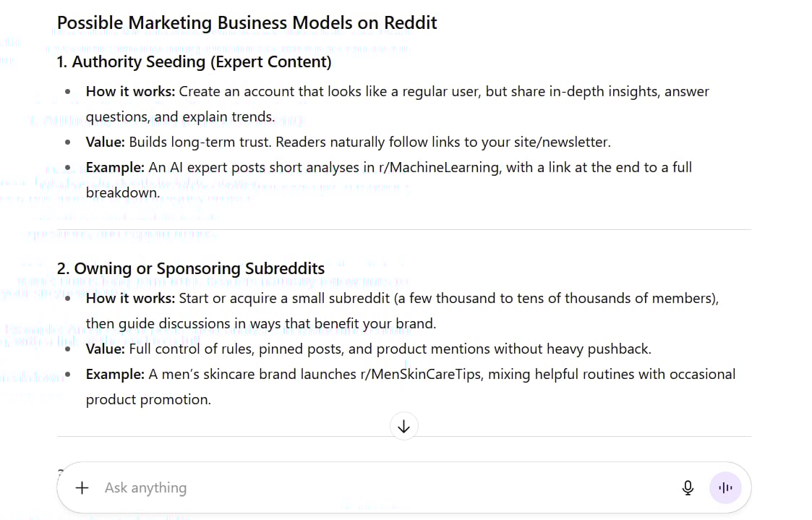Select the Possible Marketing Business Models heading

(x=247, y=23)
